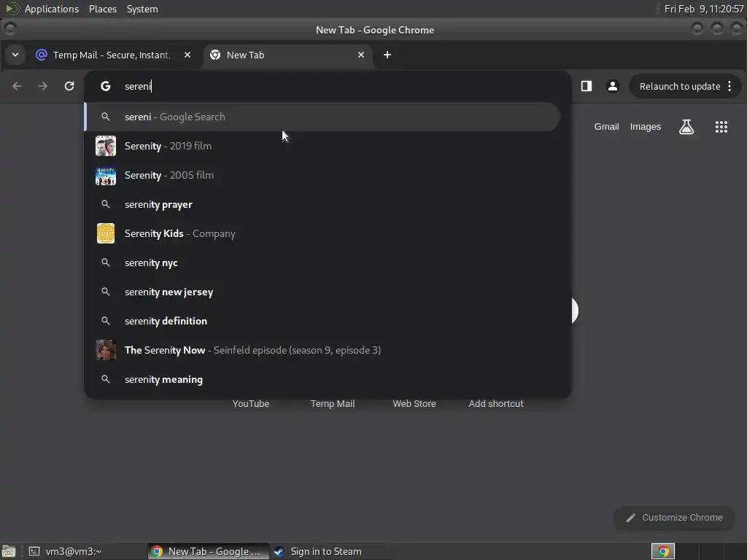This screenshot has height=560, width=747.
Task: Open the Images link
Action: coord(646,127)
